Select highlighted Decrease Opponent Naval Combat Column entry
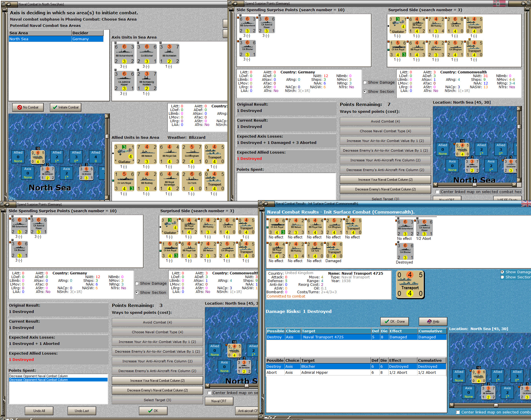This screenshot has width=531, height=420. click(58, 380)
